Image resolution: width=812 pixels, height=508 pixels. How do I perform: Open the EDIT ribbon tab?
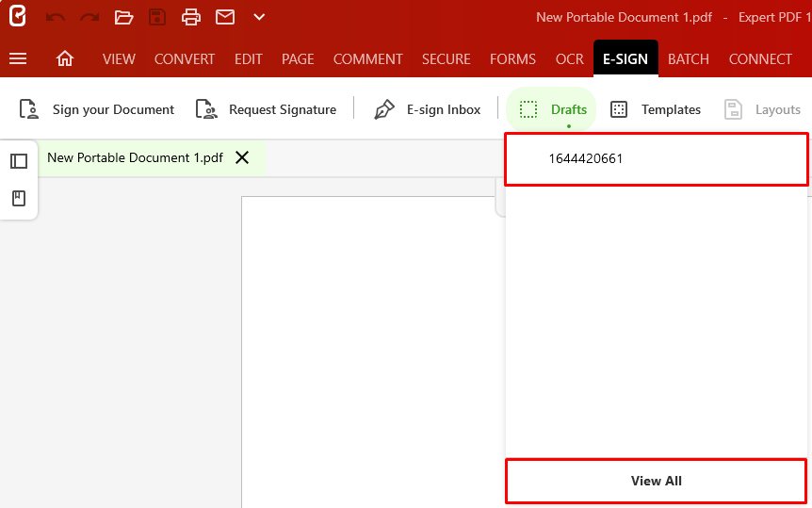[249, 59]
